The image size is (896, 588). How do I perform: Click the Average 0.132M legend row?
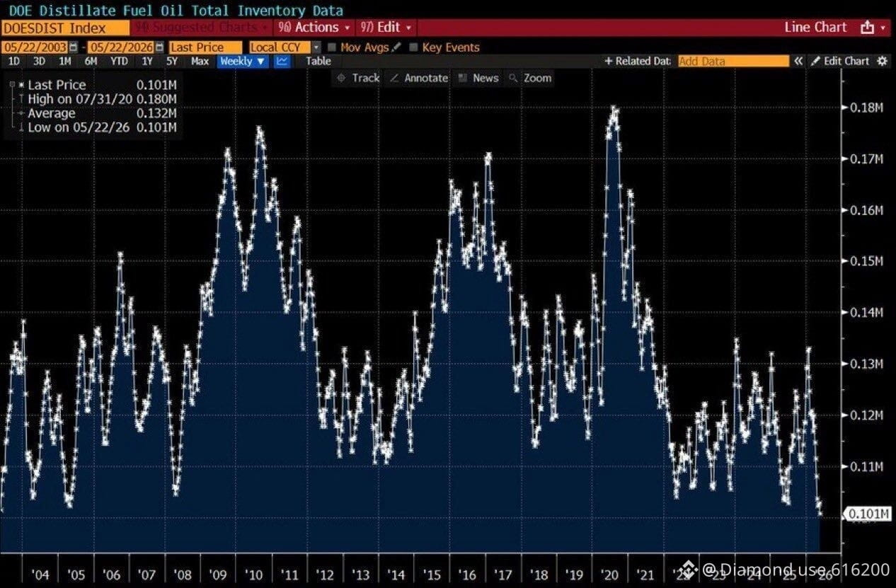point(97,113)
